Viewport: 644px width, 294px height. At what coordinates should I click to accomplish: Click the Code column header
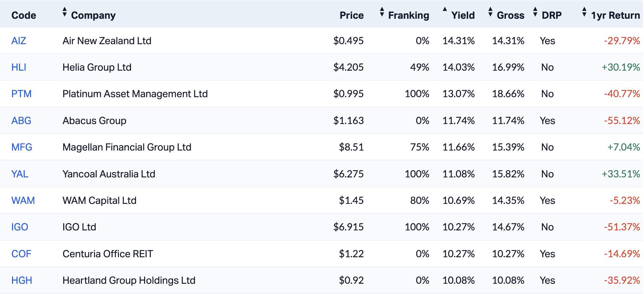(24, 15)
